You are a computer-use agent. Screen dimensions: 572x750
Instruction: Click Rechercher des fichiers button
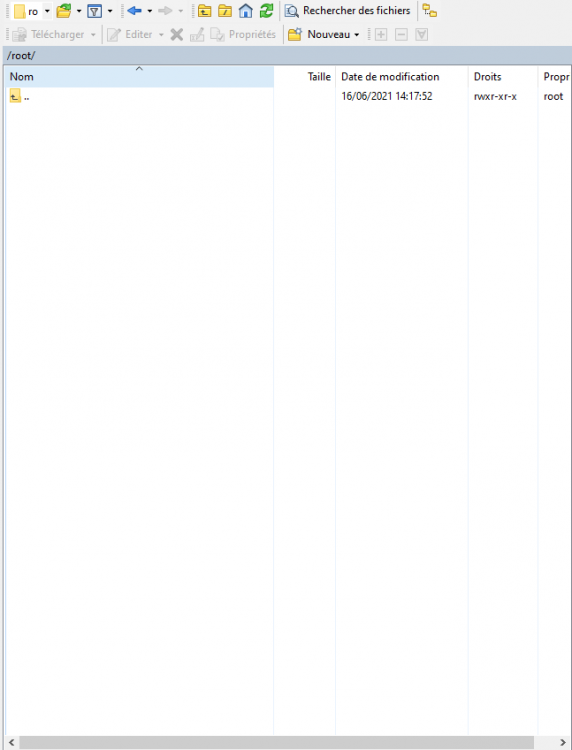coord(348,11)
